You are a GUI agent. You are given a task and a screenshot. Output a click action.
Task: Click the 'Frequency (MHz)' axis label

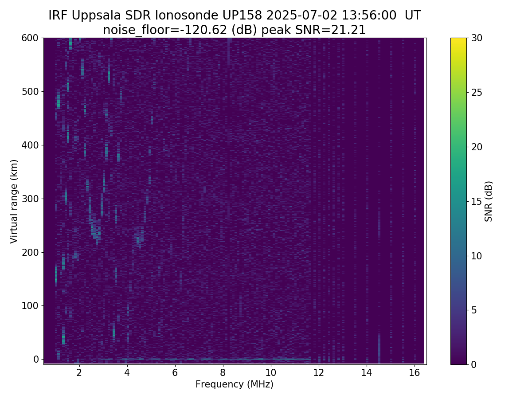point(235,384)
